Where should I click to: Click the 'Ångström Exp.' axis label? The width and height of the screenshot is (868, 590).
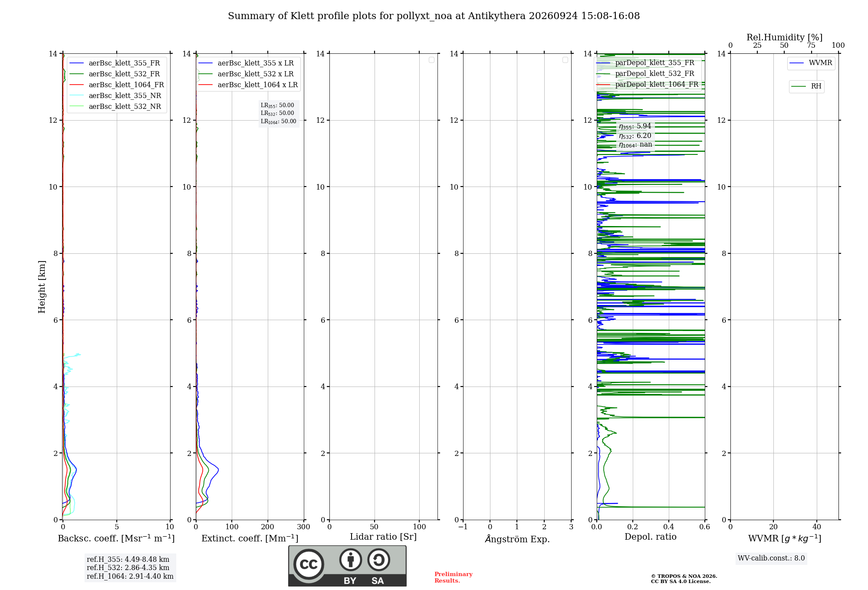click(517, 539)
